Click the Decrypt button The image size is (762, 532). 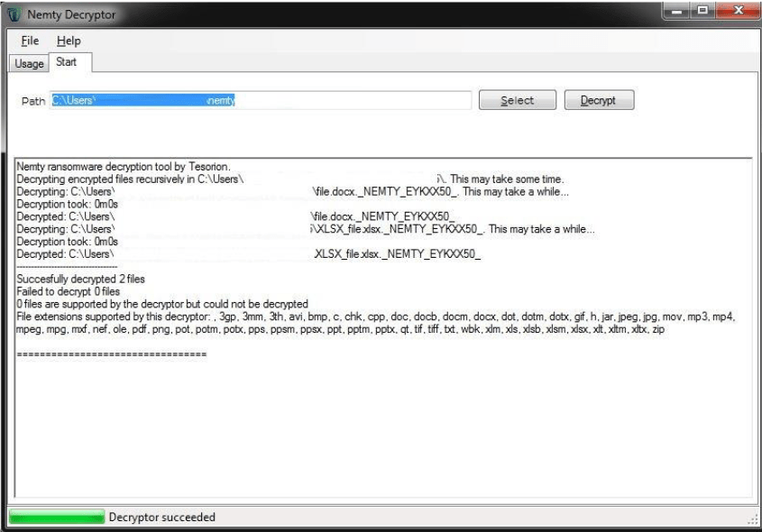pyautogui.click(x=599, y=100)
